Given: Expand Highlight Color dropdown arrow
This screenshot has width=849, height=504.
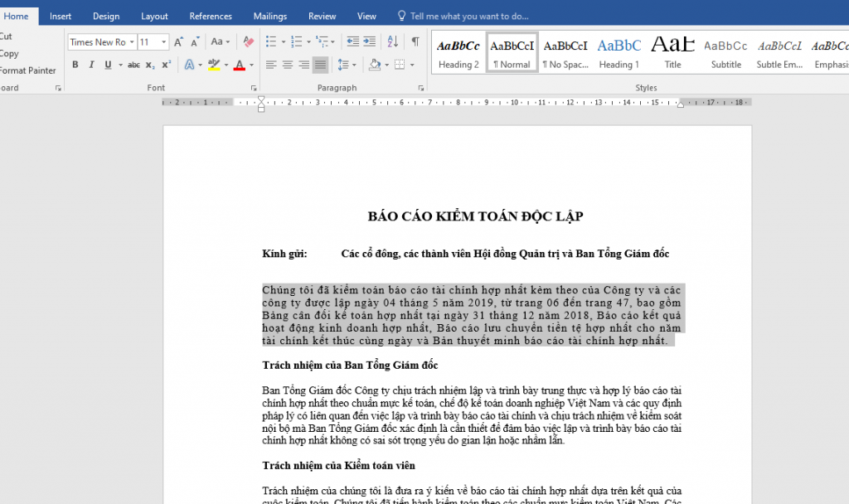Looking at the screenshot, I should point(226,65).
